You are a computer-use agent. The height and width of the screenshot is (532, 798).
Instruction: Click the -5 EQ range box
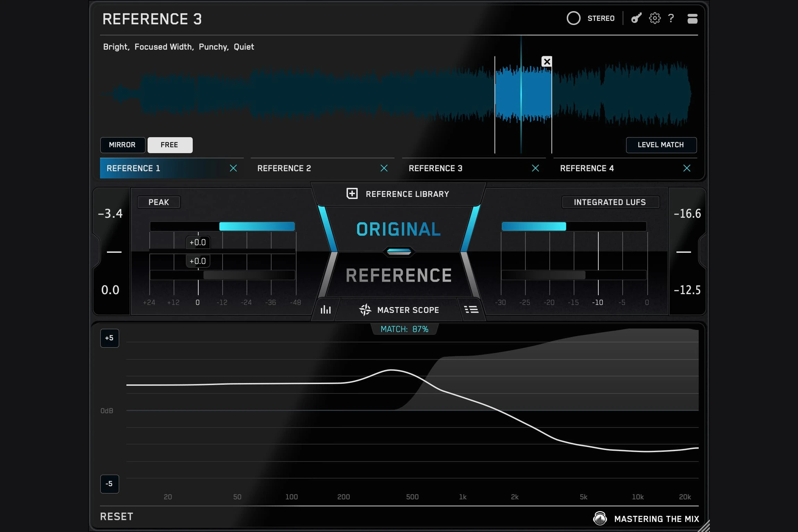pyautogui.click(x=109, y=484)
